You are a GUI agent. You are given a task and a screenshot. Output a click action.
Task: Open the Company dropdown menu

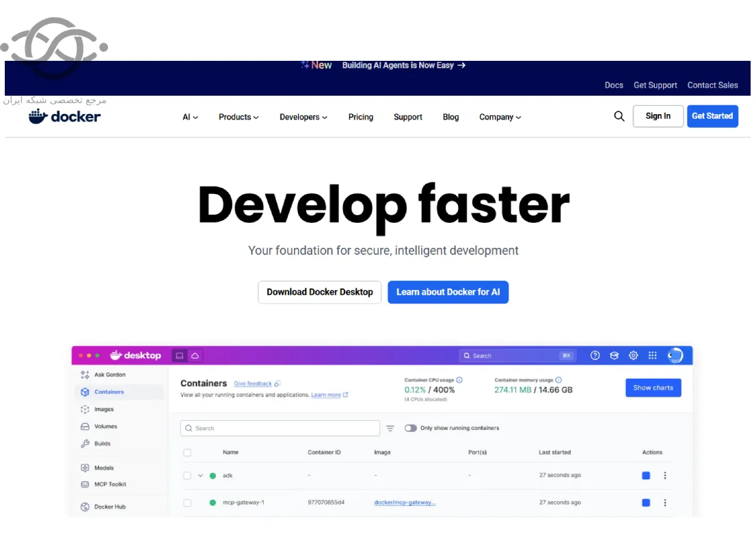pyautogui.click(x=500, y=117)
